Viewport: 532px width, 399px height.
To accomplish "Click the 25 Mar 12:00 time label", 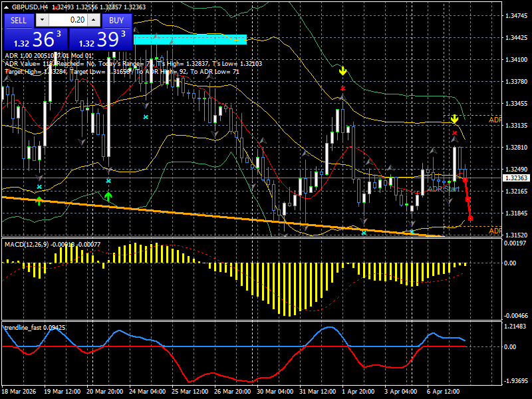I will (190, 391).
